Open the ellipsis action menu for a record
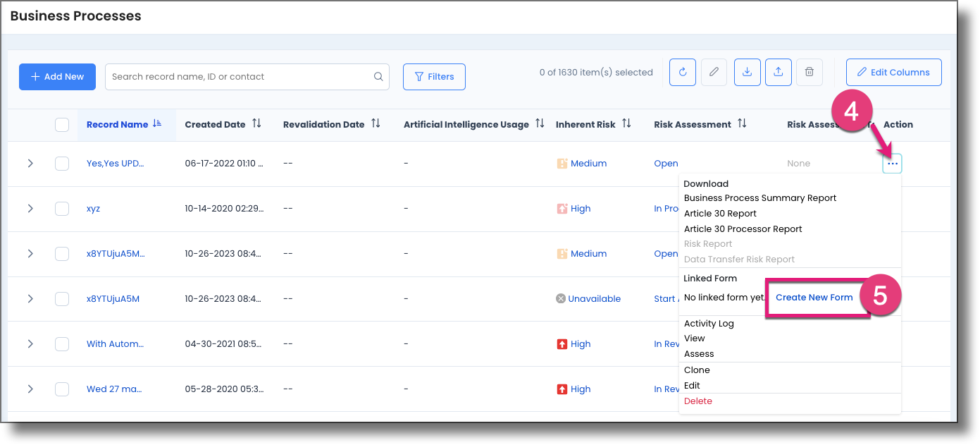The width and height of the screenshot is (980, 445). point(892,163)
